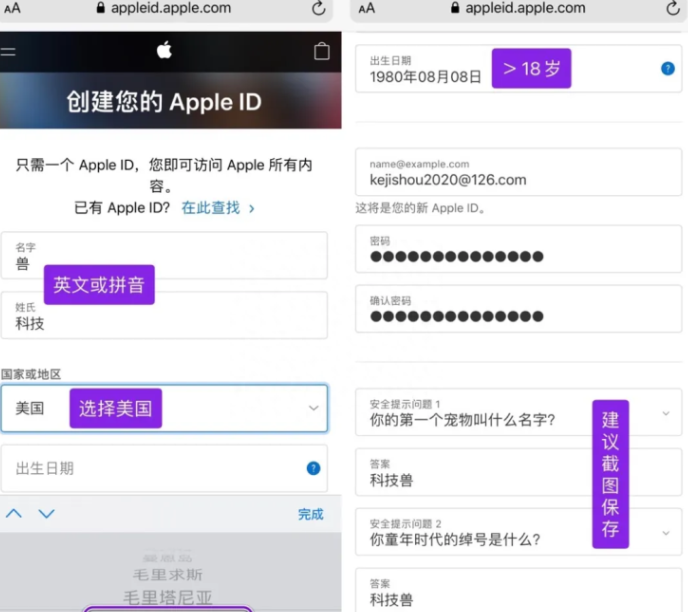Click the 在此查找 link

[218, 208]
